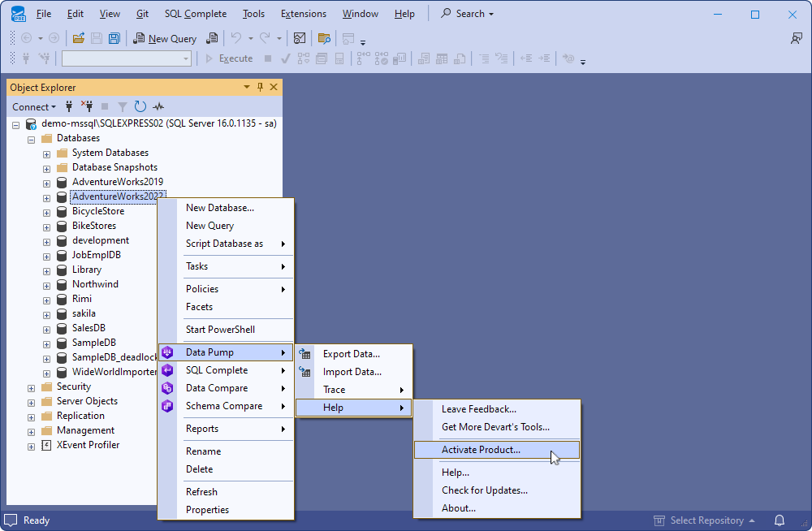Select Properties in the context menu
The width and height of the screenshot is (812, 531).
coord(226,510)
